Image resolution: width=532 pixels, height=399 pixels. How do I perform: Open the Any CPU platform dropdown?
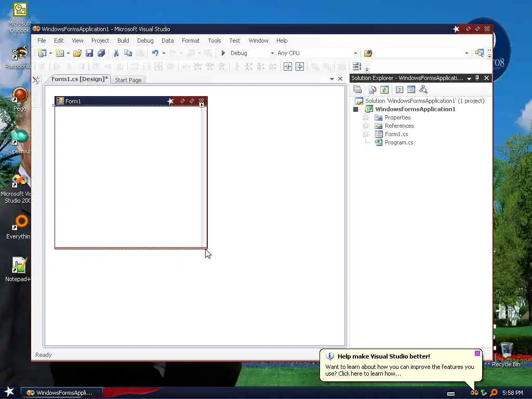tap(355, 54)
